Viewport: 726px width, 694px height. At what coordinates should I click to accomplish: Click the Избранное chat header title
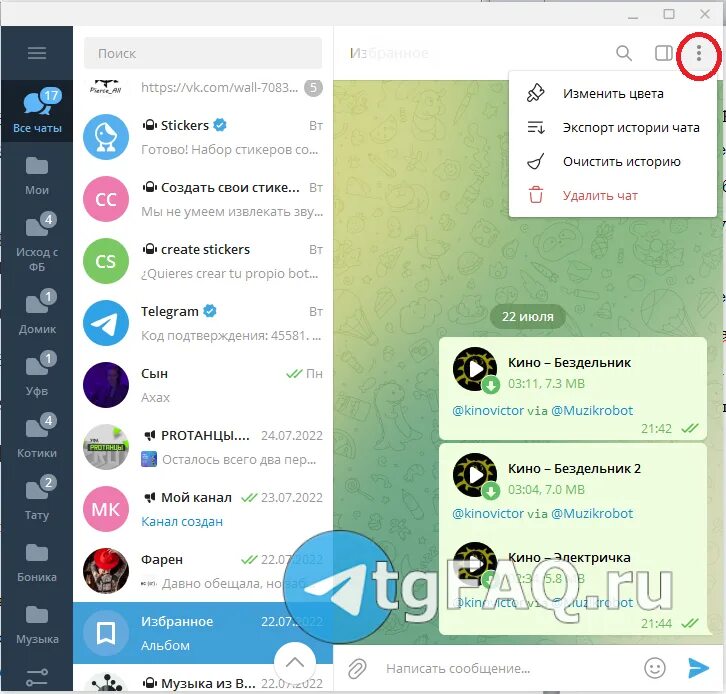pyautogui.click(x=389, y=53)
